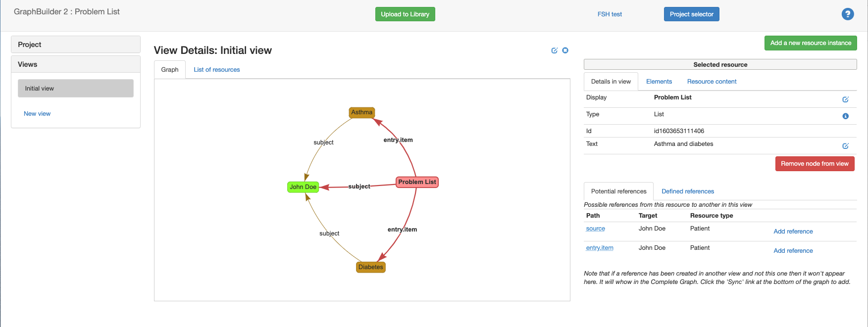The height and width of the screenshot is (327, 868).
Task: Click Remove node from view button
Action: (x=814, y=164)
